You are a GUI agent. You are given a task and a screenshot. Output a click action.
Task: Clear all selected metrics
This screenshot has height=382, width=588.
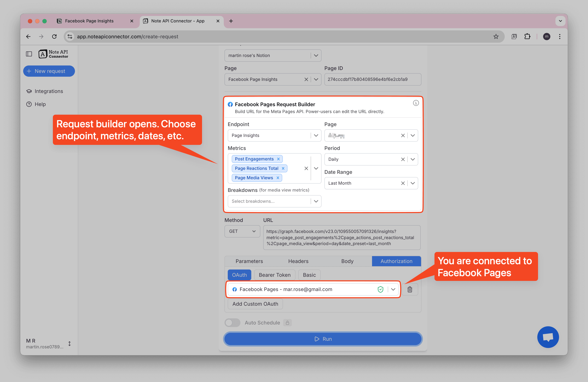tap(306, 168)
